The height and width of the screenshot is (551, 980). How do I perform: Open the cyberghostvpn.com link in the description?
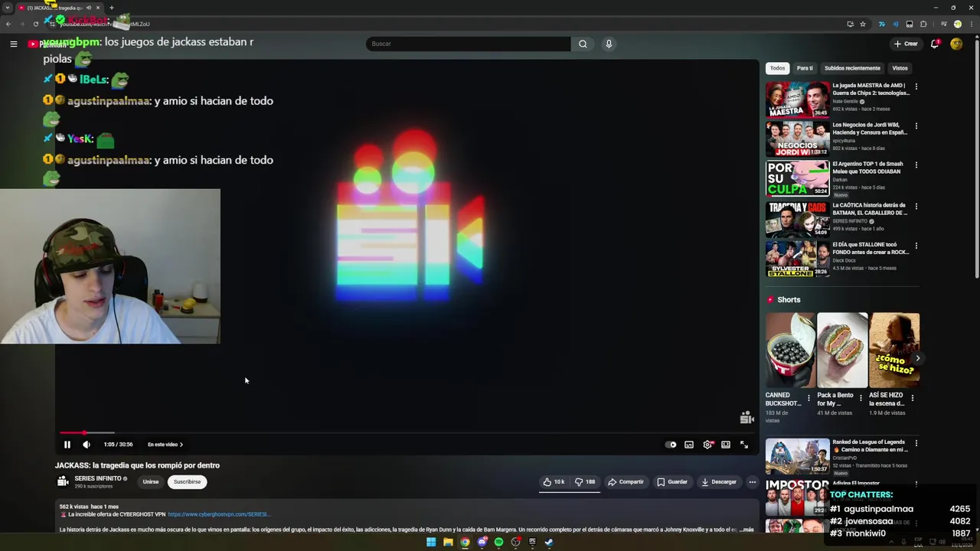(218, 514)
